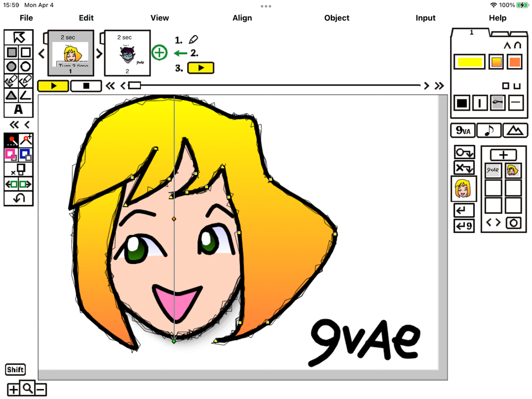Add a new page with green plus
532x399 pixels.
[x=159, y=53]
